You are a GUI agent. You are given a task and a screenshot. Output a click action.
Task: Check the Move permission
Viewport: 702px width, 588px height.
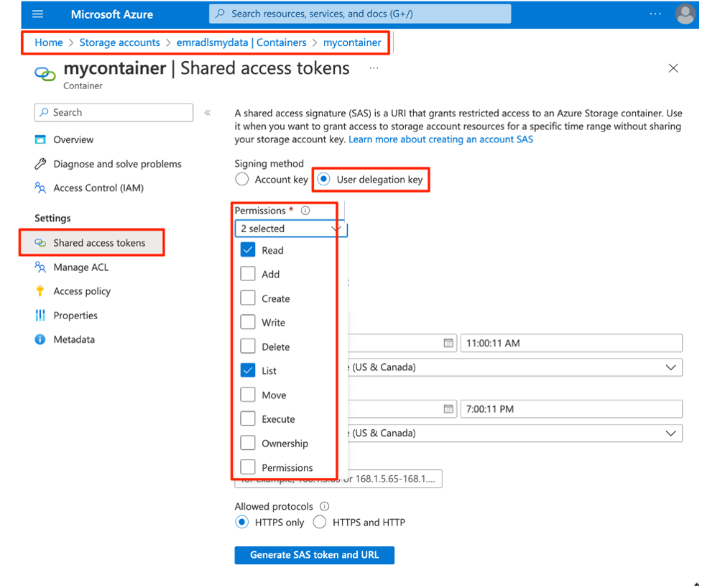[248, 395]
